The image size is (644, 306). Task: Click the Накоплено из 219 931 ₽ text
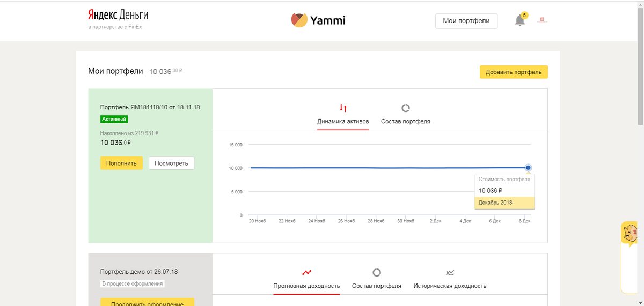(x=129, y=133)
